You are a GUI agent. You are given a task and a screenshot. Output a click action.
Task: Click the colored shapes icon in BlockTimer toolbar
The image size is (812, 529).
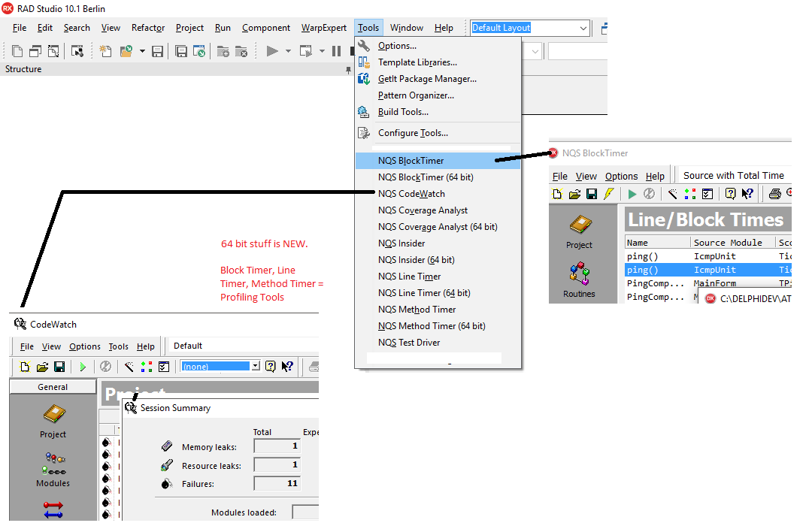689,194
